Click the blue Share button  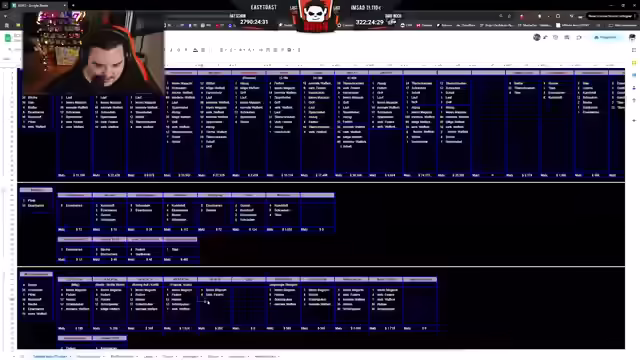coord(606,38)
